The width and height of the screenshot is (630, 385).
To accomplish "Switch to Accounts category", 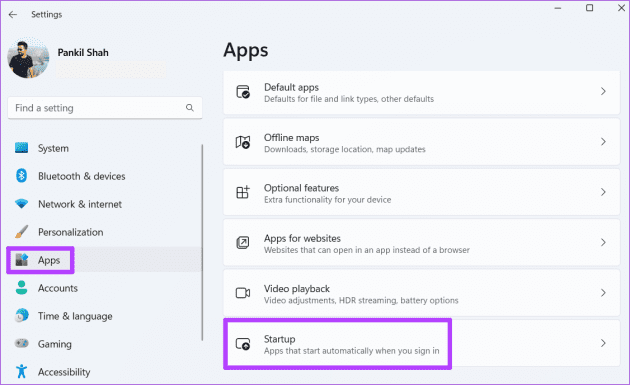I will 58,288.
